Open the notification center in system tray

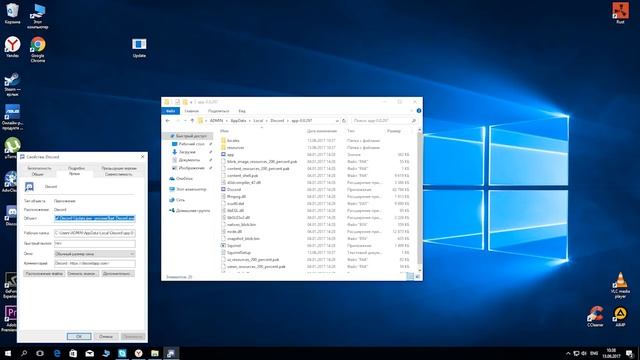click(630, 353)
